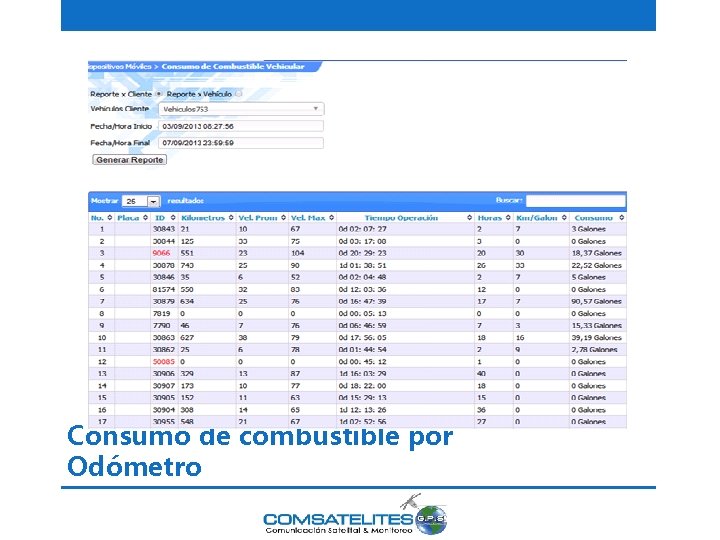
Task: Click the ID cell 30863
Action: (163, 338)
